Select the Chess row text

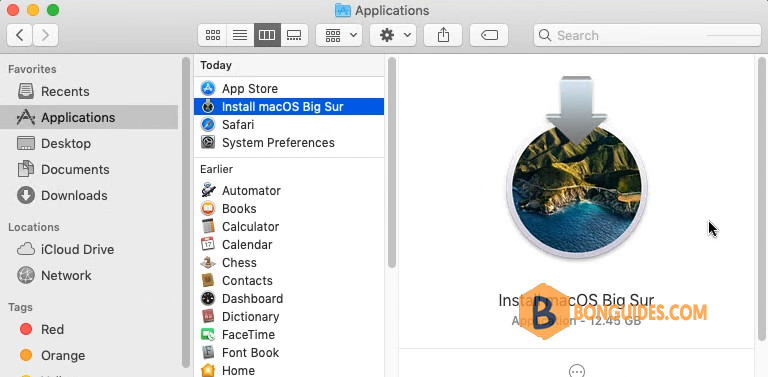239,262
